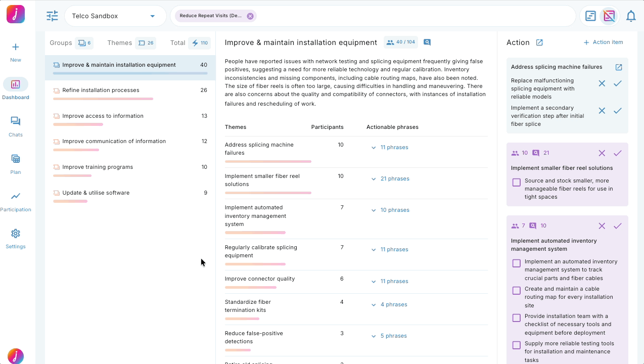
Task: Check the Source and stock smaller reels box
Action: click(x=516, y=183)
